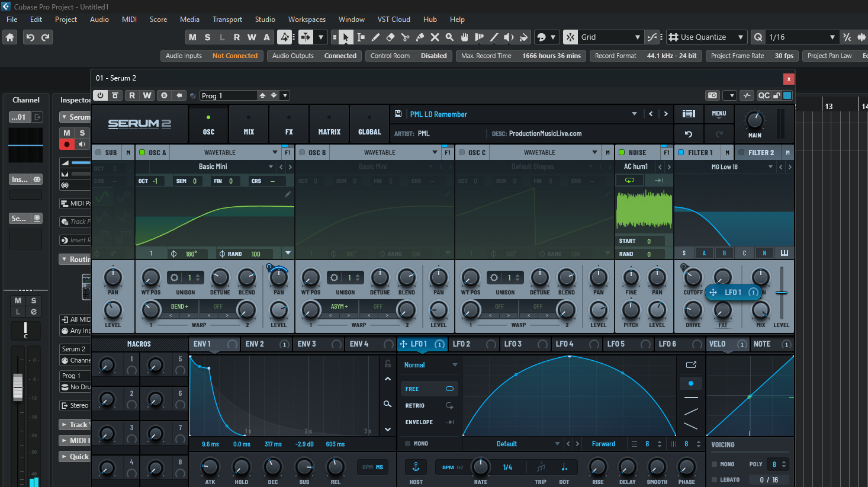Click the Serum undo arrow
The width and height of the screenshot is (868, 487).
689,134
